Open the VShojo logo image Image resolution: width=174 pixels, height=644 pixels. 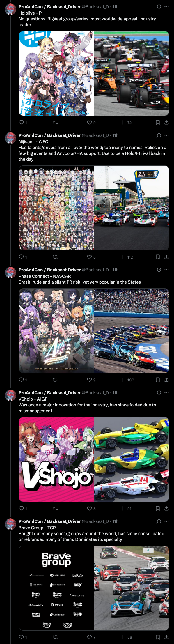(56, 459)
